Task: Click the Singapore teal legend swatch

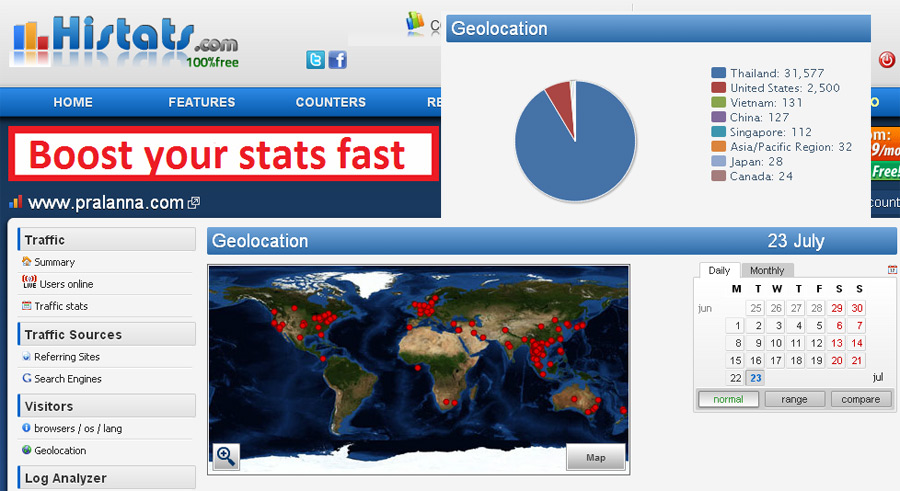Action: coord(719,132)
